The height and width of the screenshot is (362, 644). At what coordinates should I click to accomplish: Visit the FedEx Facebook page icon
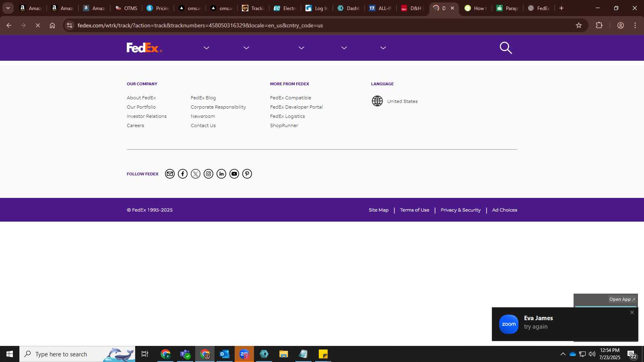pyautogui.click(x=183, y=174)
